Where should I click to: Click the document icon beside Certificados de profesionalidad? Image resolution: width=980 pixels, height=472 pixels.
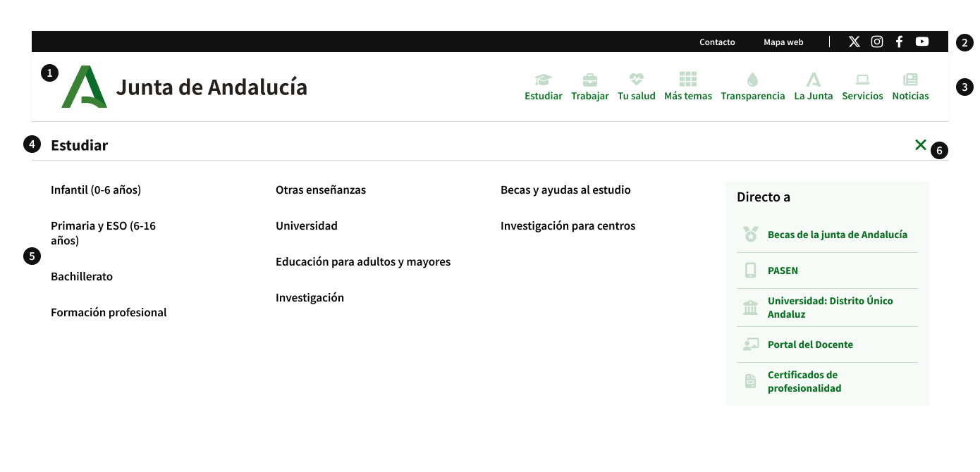coord(750,381)
